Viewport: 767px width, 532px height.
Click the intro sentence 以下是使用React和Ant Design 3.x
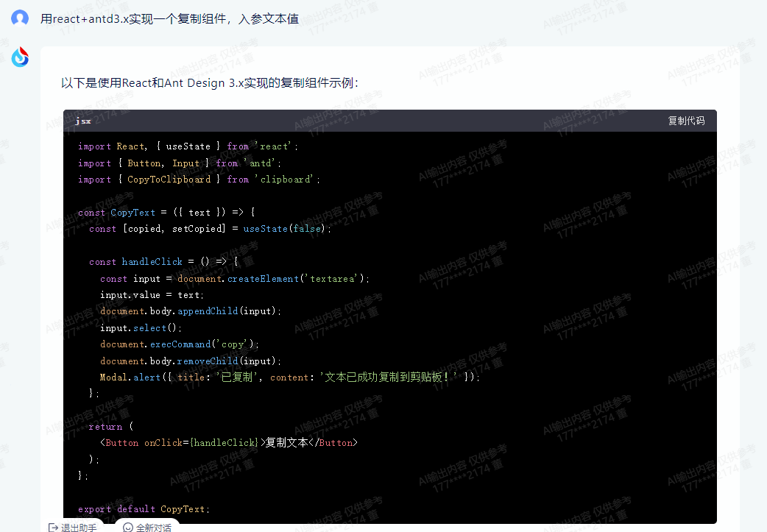coord(209,82)
